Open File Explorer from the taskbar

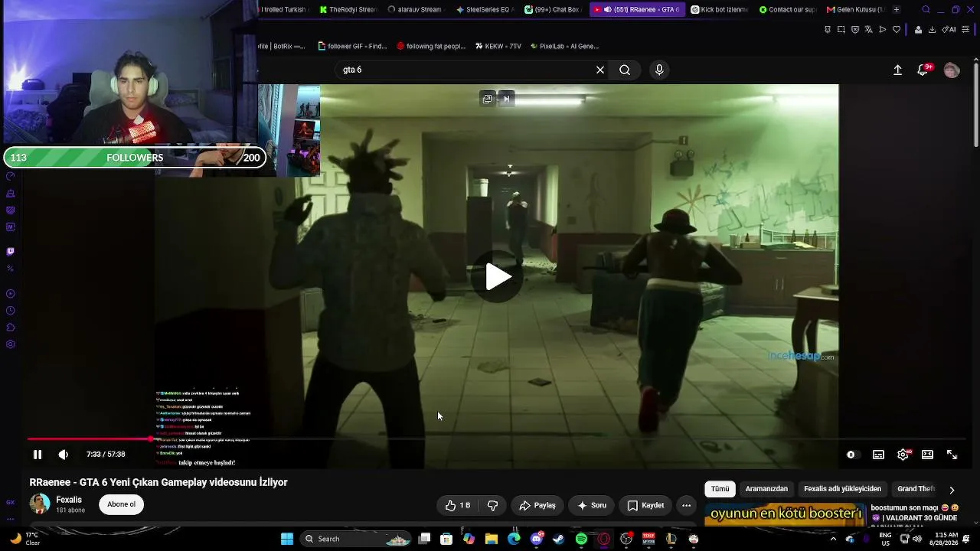coord(492,539)
